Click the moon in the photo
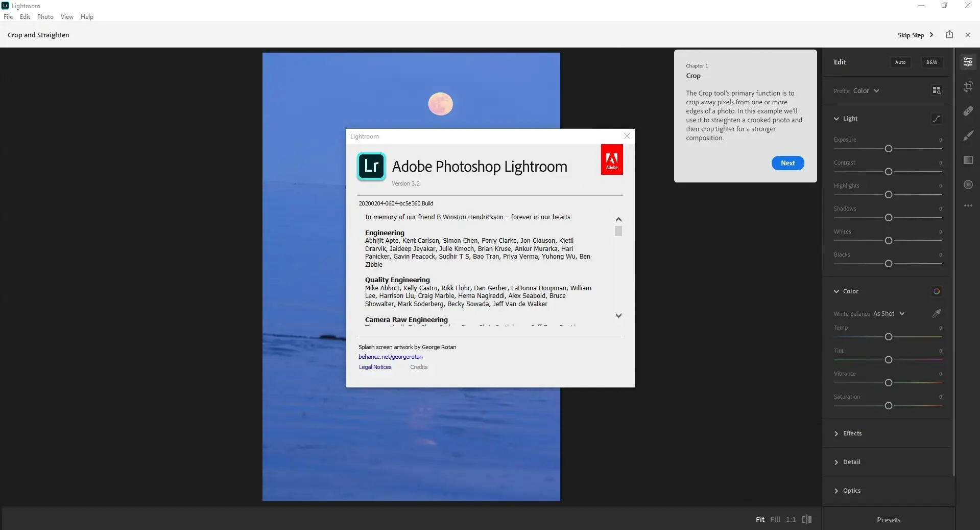980x530 pixels. (440, 104)
